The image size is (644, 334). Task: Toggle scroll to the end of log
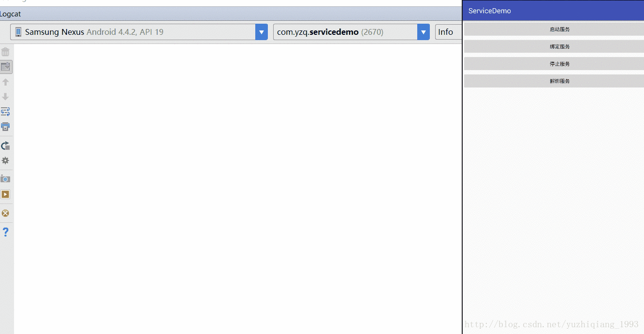click(6, 67)
